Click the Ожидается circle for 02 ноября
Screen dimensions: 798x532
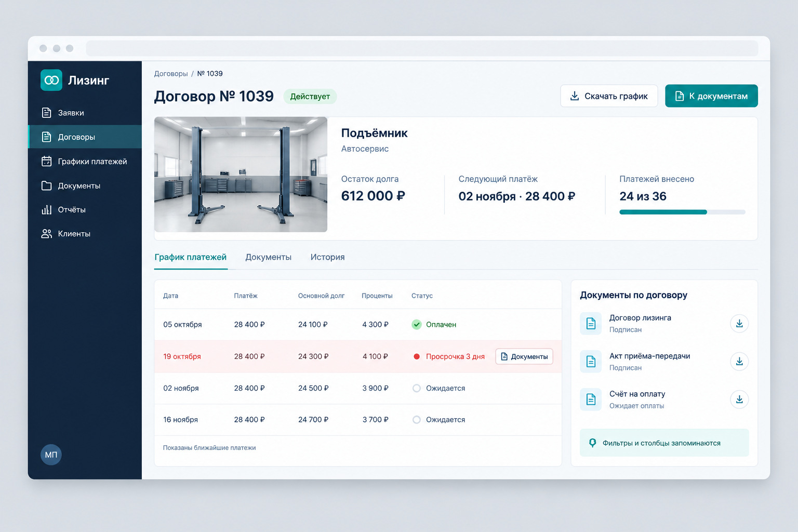point(417,388)
